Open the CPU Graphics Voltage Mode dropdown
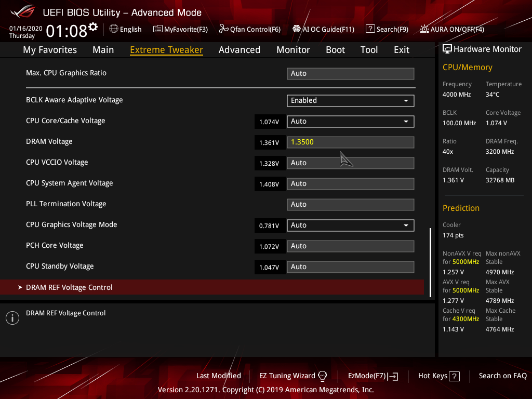 (x=351, y=225)
